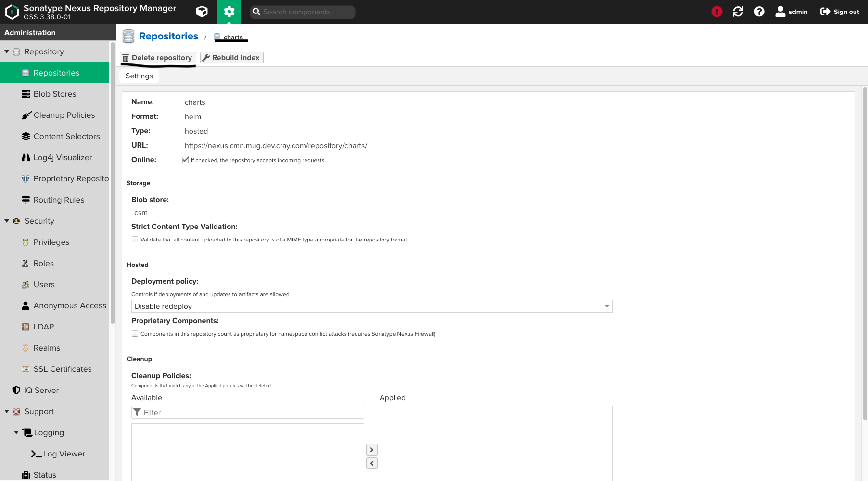This screenshot has height=481, width=868.
Task: Click the repository URL text
Action: coord(276,145)
